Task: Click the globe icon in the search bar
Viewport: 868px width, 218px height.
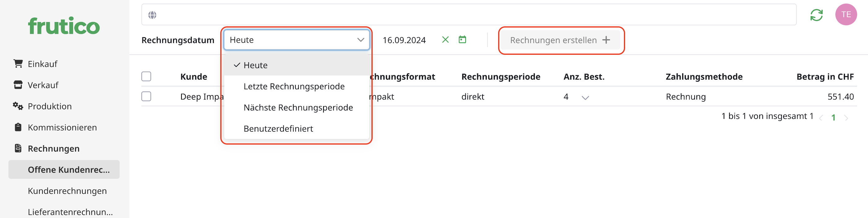Action: [152, 15]
